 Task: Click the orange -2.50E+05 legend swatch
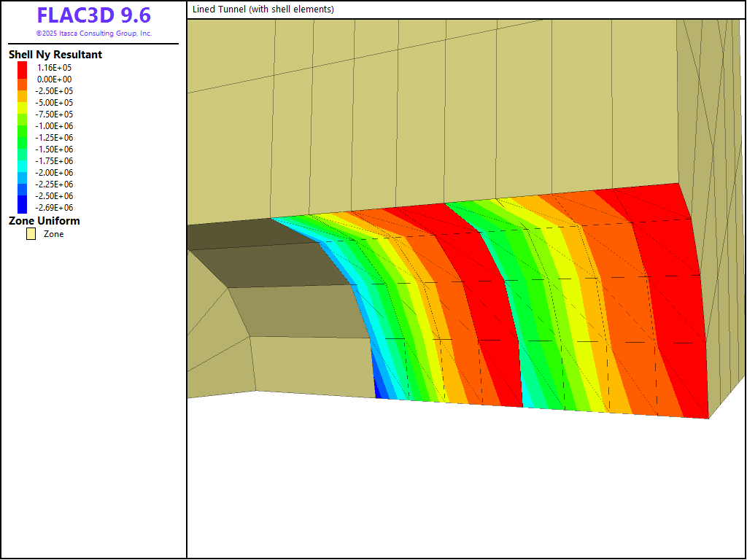pyautogui.click(x=23, y=91)
